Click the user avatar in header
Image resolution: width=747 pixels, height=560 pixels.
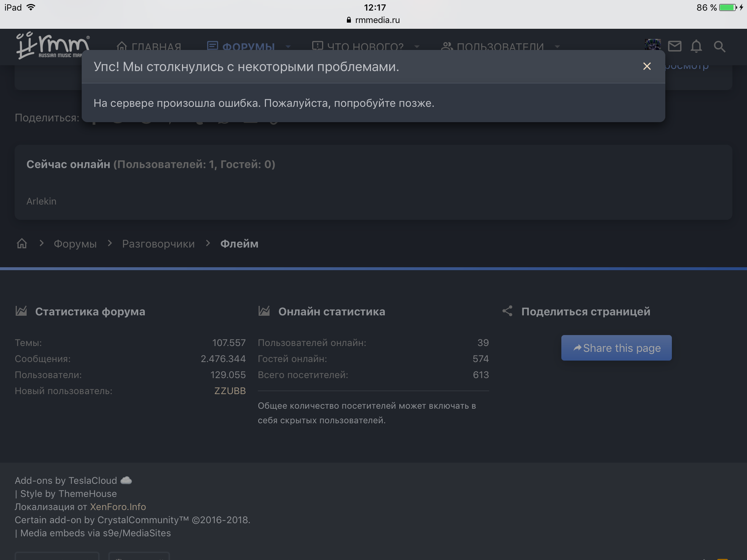tap(653, 44)
